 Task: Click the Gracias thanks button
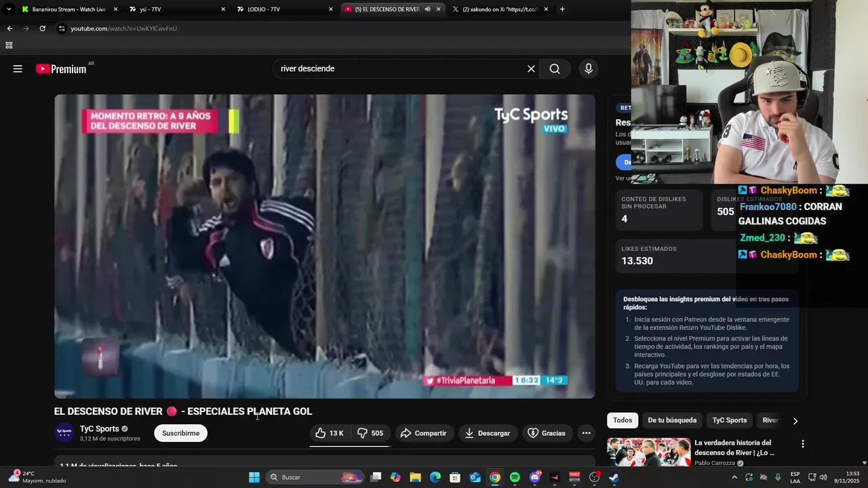click(547, 433)
